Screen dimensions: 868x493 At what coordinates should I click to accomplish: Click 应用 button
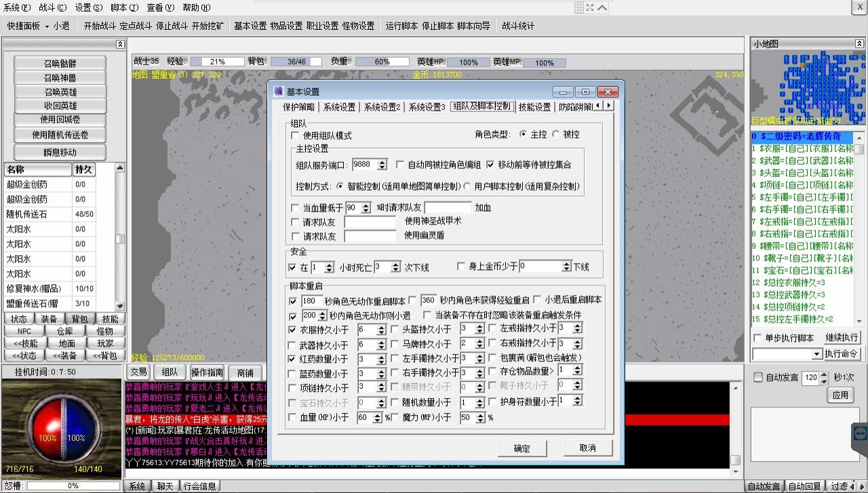click(x=841, y=395)
